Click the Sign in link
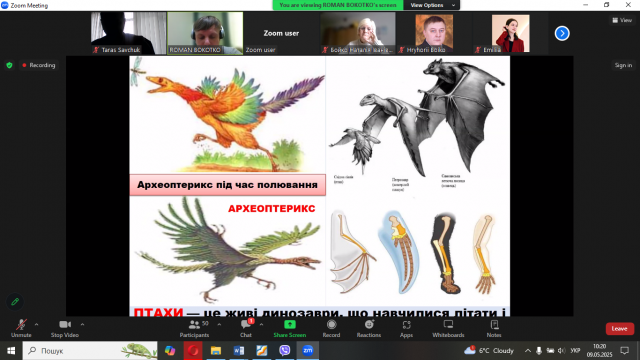 click(x=623, y=65)
